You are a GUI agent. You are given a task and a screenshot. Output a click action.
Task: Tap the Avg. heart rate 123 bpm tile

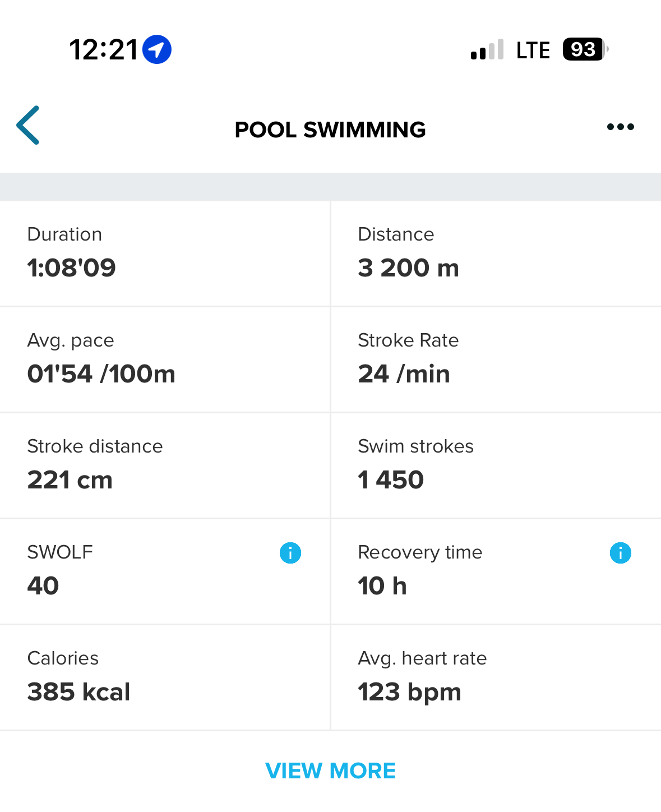coord(496,677)
